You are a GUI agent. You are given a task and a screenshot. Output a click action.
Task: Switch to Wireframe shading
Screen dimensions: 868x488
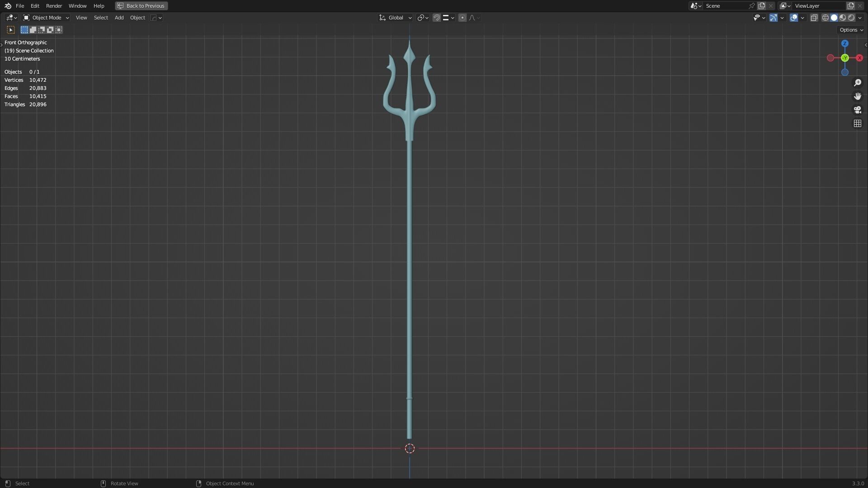tap(826, 18)
